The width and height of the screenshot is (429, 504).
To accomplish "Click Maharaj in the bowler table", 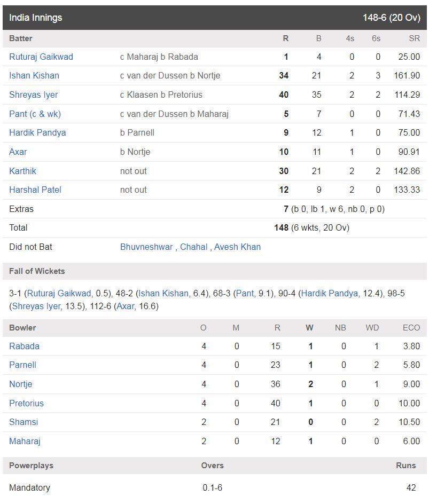I will pyautogui.click(x=25, y=442).
